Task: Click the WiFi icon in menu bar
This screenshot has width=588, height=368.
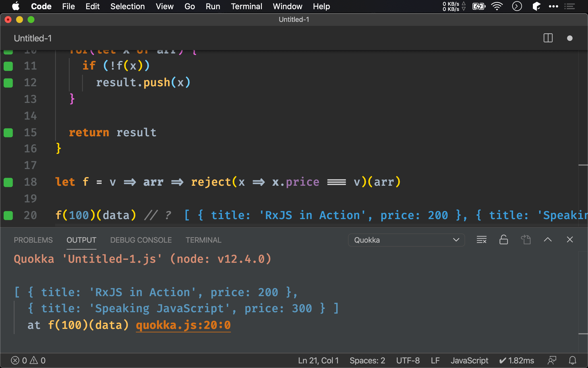Action: [x=497, y=6]
